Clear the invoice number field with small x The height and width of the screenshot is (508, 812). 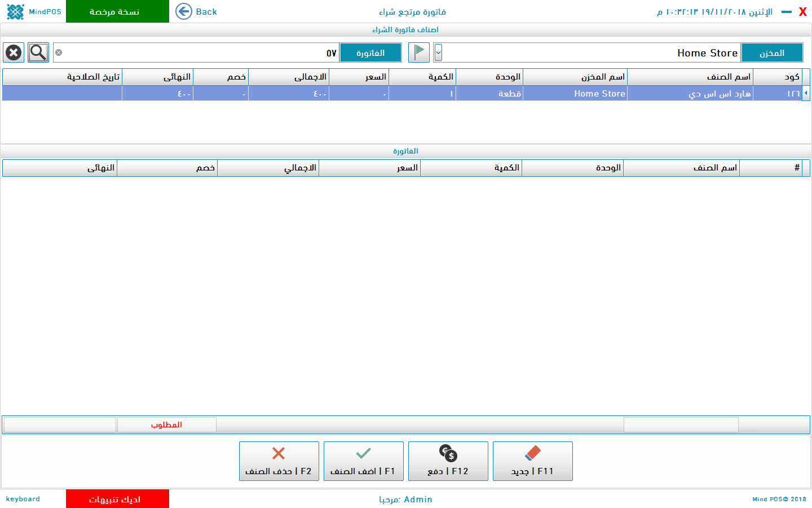[59, 52]
